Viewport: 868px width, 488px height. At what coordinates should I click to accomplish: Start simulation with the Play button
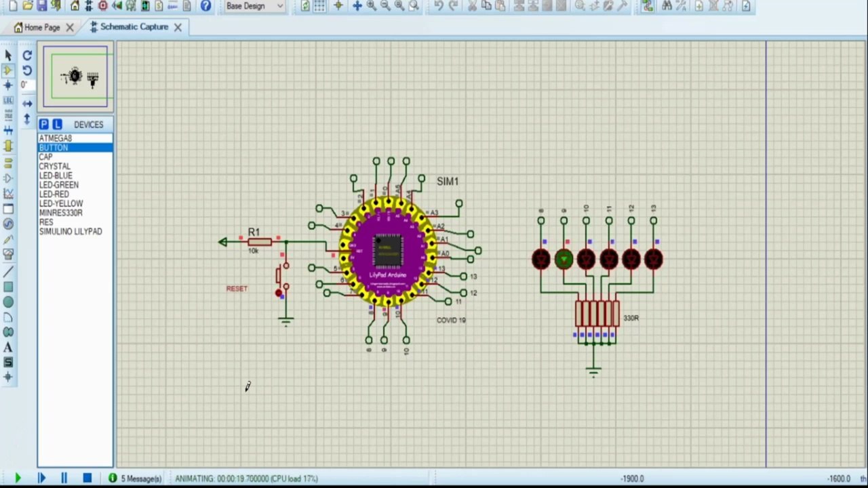(x=18, y=479)
